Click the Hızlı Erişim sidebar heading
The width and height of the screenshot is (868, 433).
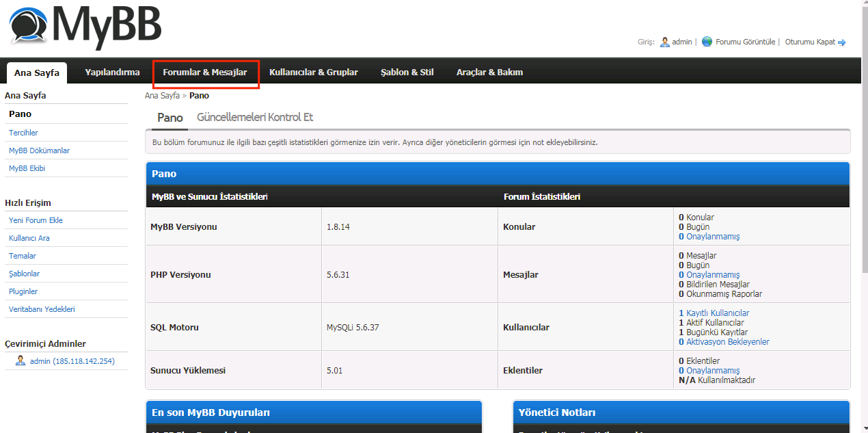pyautogui.click(x=28, y=202)
